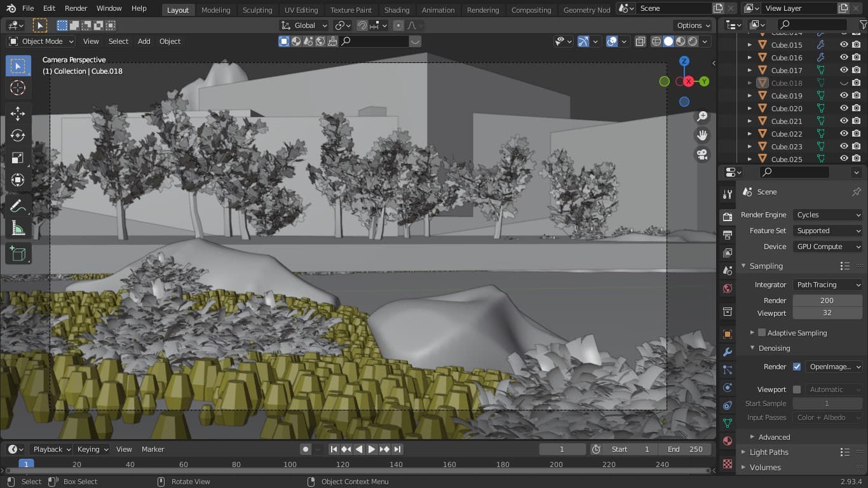Image resolution: width=868 pixels, height=488 pixels.
Task: Open the Output Properties tab icon
Action: click(728, 235)
